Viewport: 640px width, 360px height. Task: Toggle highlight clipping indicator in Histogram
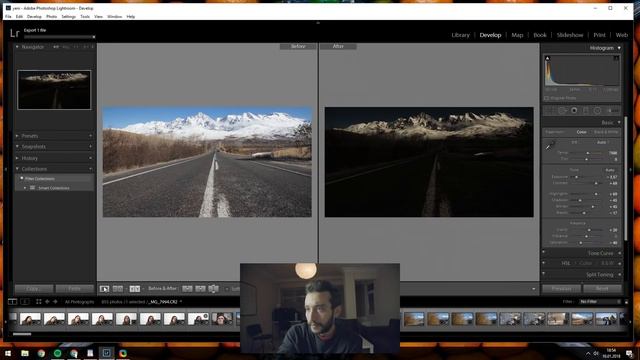(x=616, y=58)
